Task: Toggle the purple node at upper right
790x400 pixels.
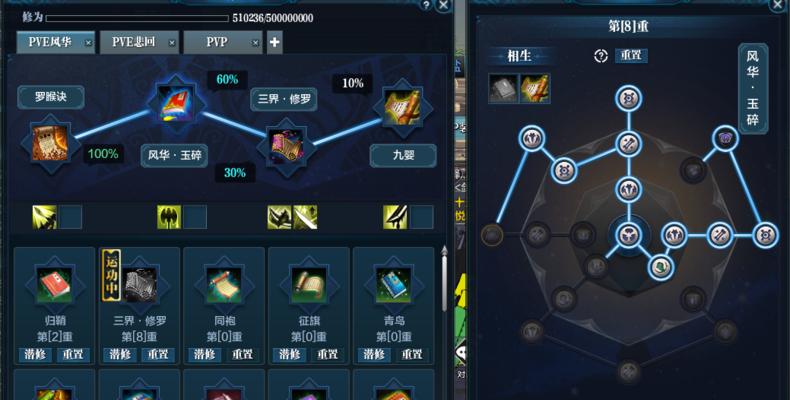Action: pos(726,138)
